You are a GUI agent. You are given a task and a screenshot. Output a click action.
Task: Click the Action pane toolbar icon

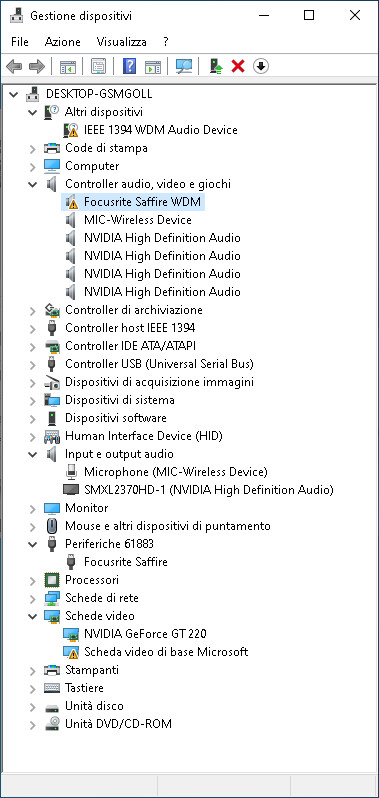[153, 66]
